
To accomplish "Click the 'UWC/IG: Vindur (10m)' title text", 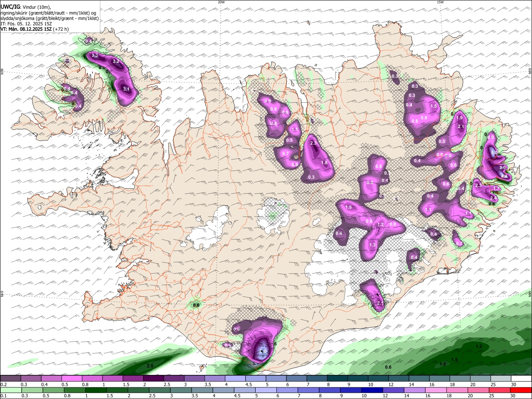I will 26,7.
